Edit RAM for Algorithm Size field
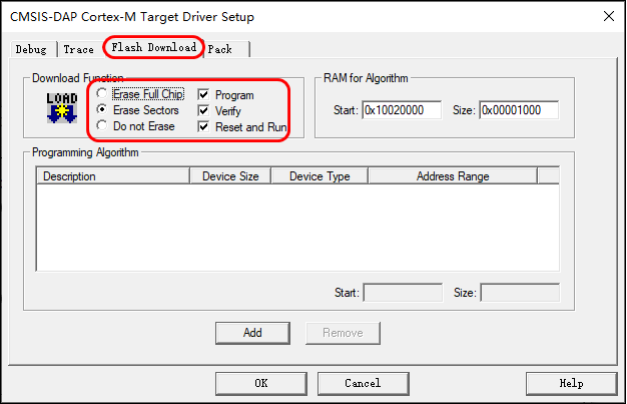 point(519,110)
